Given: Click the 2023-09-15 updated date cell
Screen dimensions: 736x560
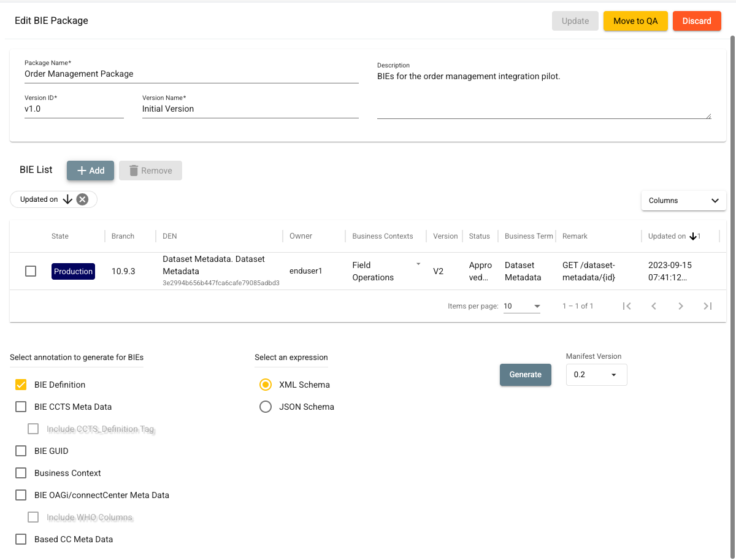Looking at the screenshot, I should tap(670, 271).
